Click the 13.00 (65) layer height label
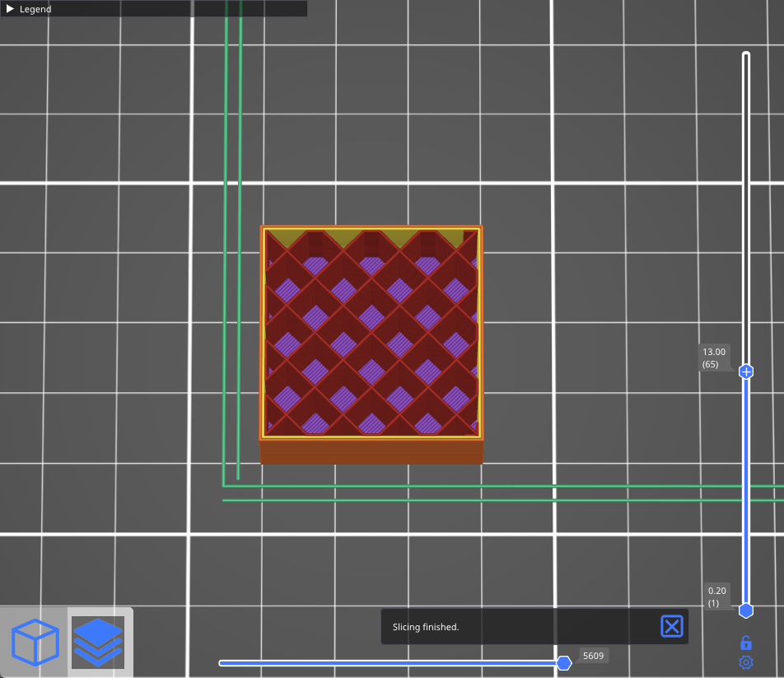This screenshot has height=678, width=784. [713, 358]
